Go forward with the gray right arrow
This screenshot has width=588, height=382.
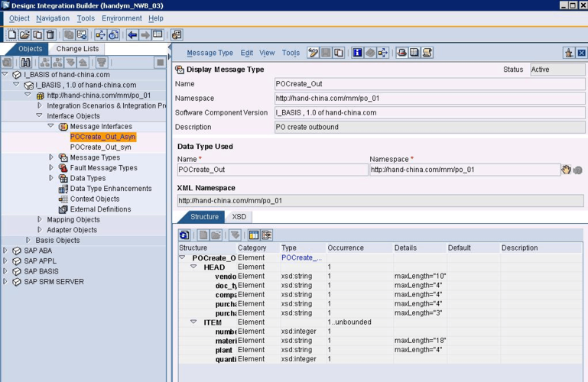(x=145, y=35)
